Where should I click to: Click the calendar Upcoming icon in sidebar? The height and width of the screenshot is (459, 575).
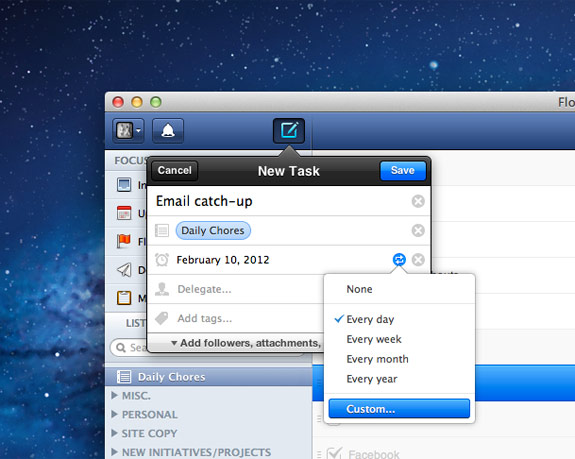tap(124, 213)
